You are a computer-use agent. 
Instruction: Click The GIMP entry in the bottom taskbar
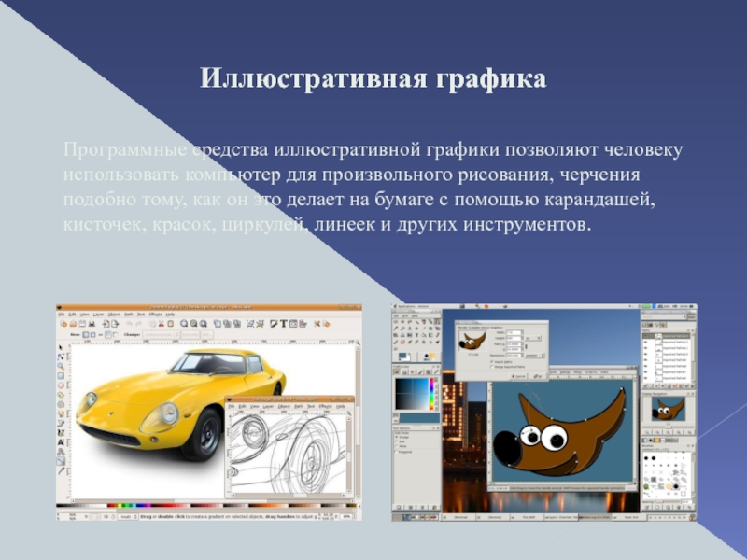(x=529, y=517)
